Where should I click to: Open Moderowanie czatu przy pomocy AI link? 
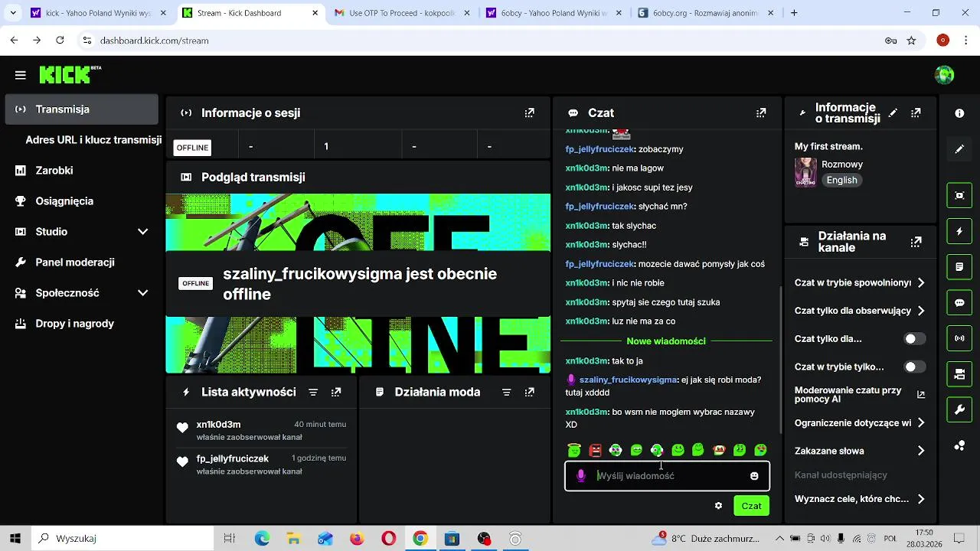tap(860, 394)
